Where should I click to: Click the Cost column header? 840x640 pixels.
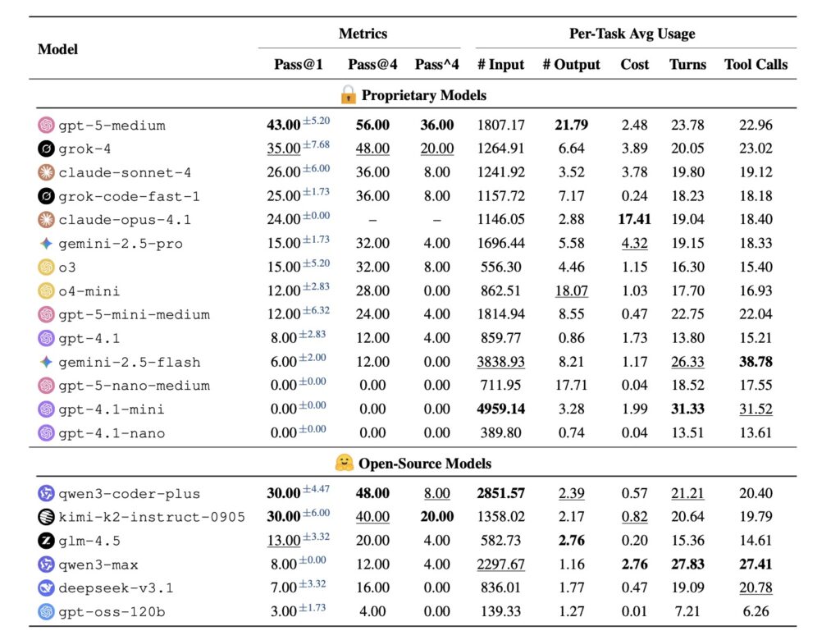click(634, 64)
